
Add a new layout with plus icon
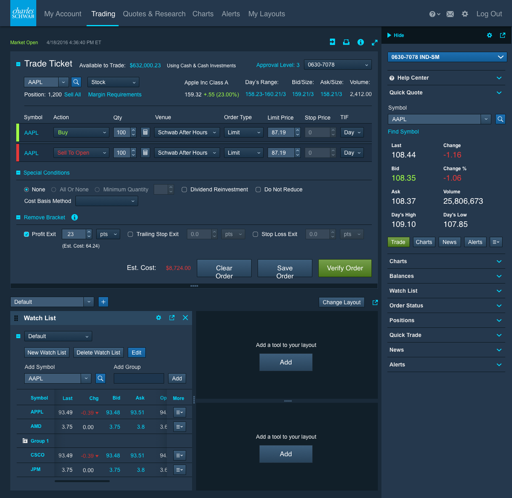tap(103, 302)
